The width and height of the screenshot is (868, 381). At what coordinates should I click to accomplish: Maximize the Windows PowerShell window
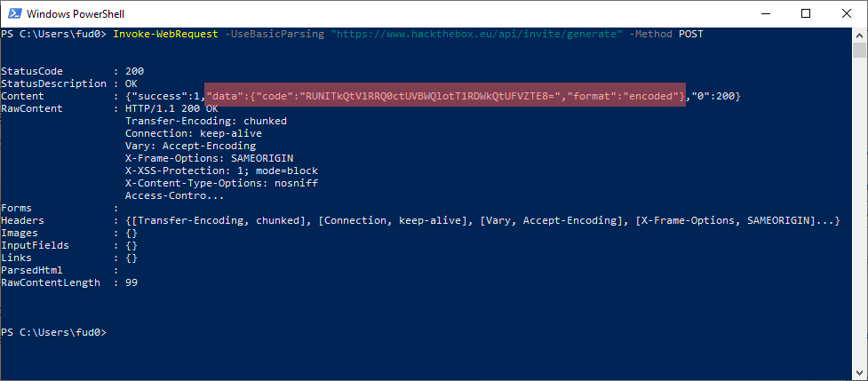point(806,13)
